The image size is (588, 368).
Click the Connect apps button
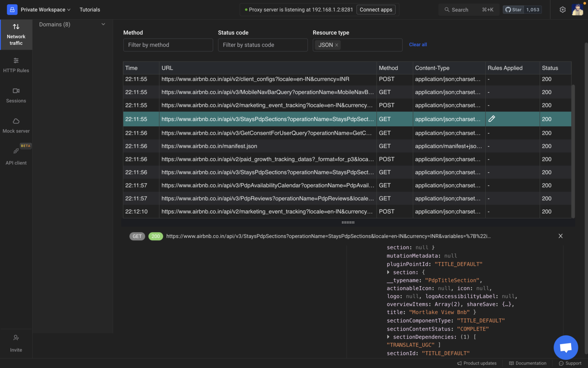376,10
